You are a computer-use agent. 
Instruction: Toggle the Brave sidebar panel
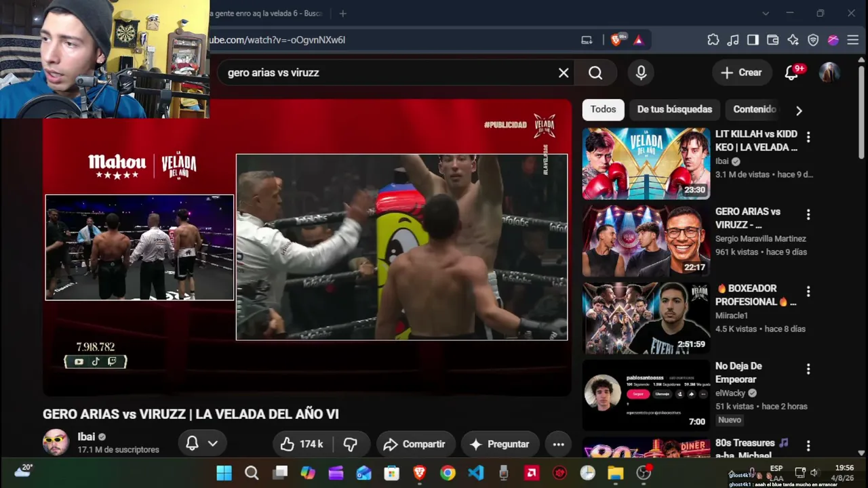pyautogui.click(x=753, y=40)
